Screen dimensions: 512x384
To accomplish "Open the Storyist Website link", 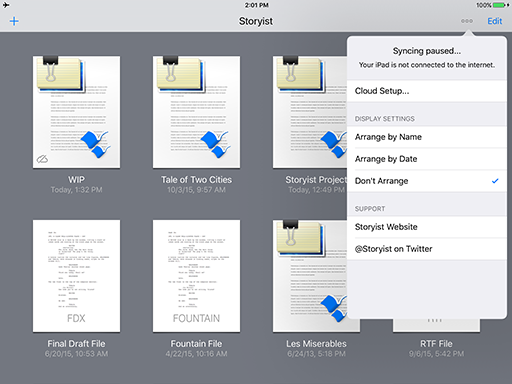I will (427, 227).
